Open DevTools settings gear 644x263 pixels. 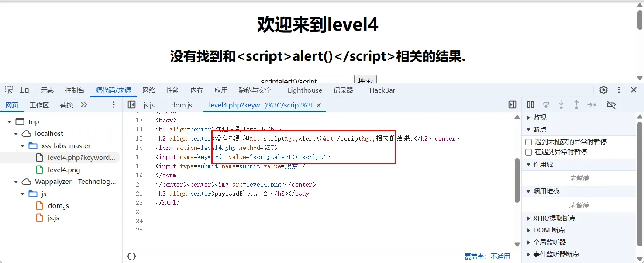[x=603, y=90]
